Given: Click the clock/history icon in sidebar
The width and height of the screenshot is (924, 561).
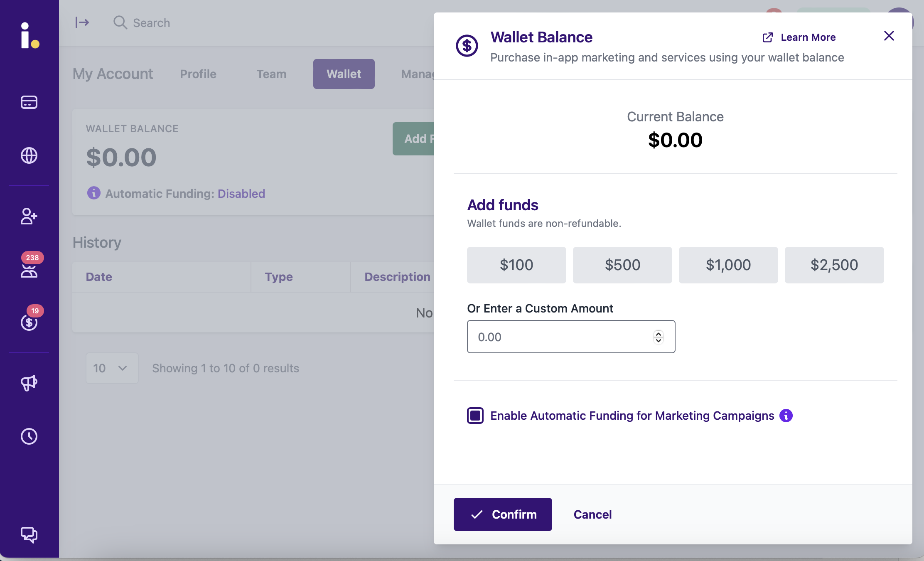Looking at the screenshot, I should click(x=29, y=436).
